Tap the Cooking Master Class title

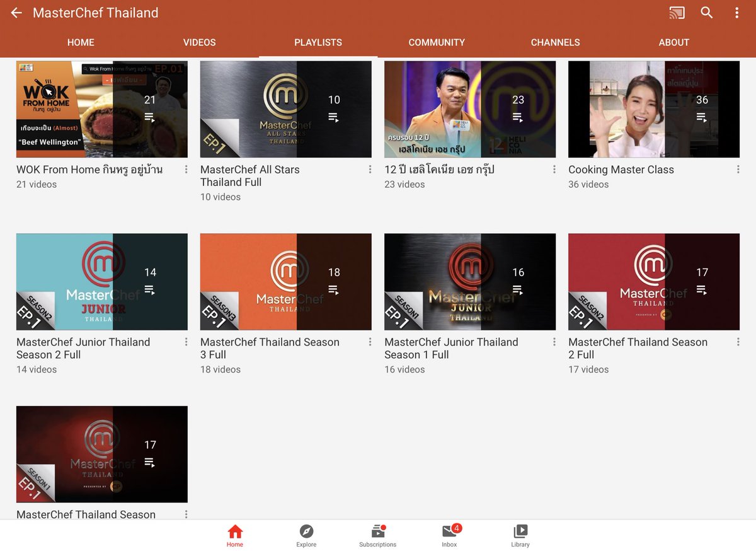tap(621, 170)
